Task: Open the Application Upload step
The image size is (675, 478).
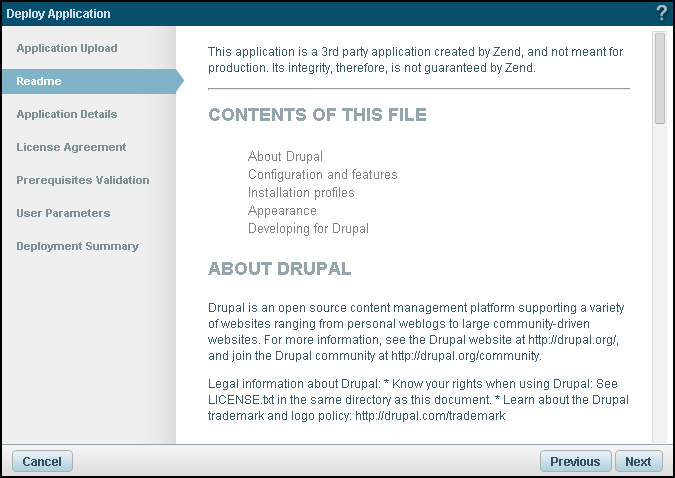Action: pos(67,48)
